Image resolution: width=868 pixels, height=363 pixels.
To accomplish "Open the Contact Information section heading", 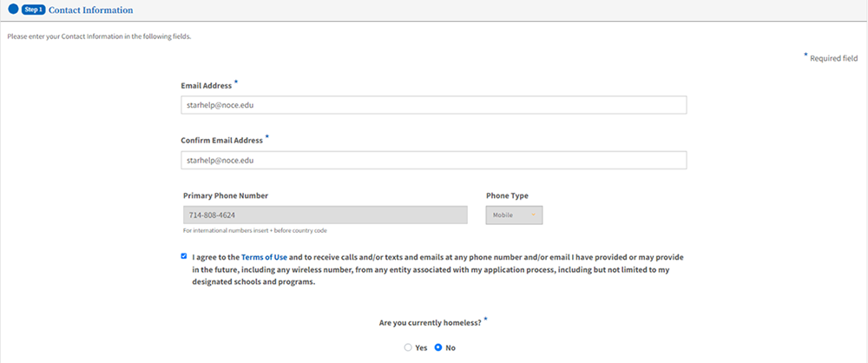I will click(91, 10).
